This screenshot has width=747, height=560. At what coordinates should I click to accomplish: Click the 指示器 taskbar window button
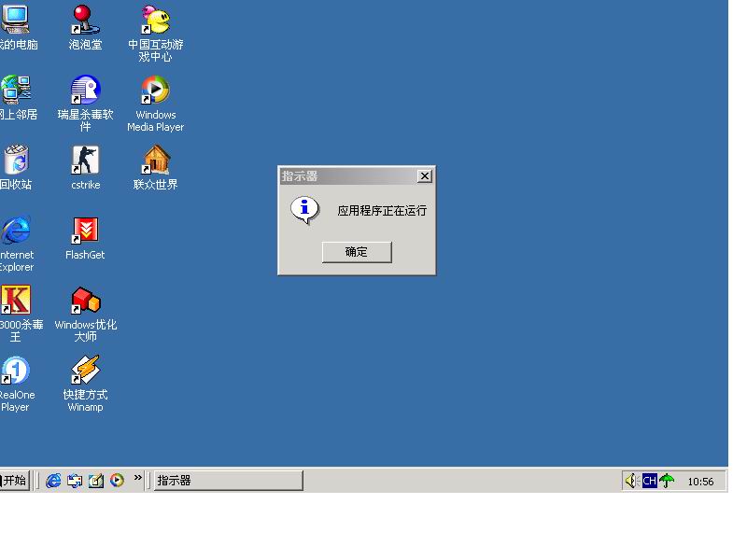pyautogui.click(x=228, y=481)
